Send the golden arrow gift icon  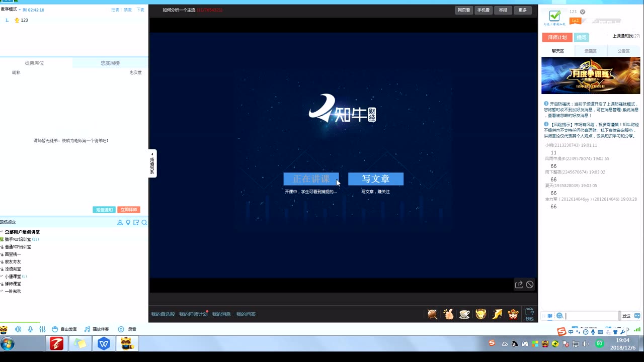(x=497, y=314)
